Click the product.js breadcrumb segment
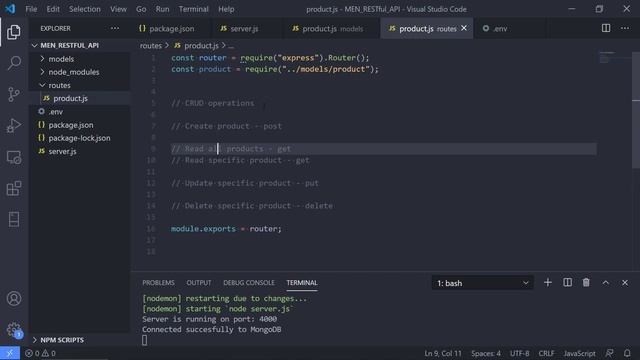This screenshot has height=360, width=640. (x=197, y=46)
